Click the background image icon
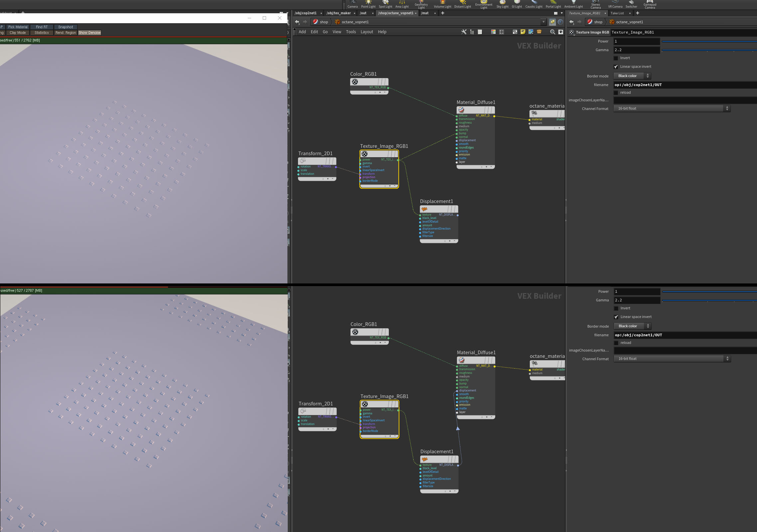This screenshot has width=757, height=532. (x=531, y=32)
